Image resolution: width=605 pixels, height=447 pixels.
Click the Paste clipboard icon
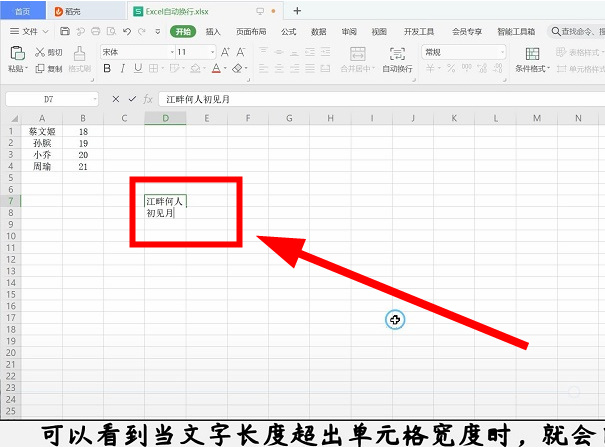point(17,53)
